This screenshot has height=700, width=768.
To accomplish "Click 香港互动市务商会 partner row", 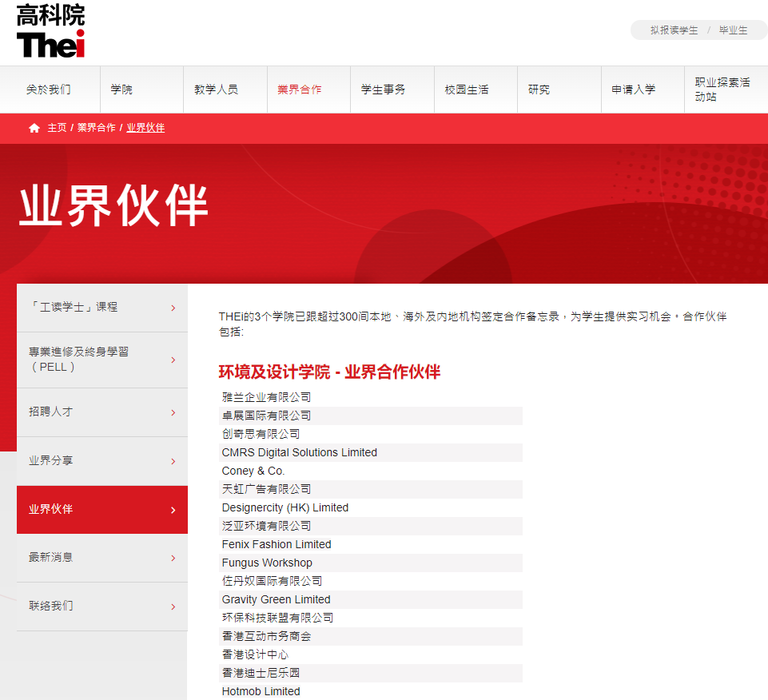I will pos(370,636).
